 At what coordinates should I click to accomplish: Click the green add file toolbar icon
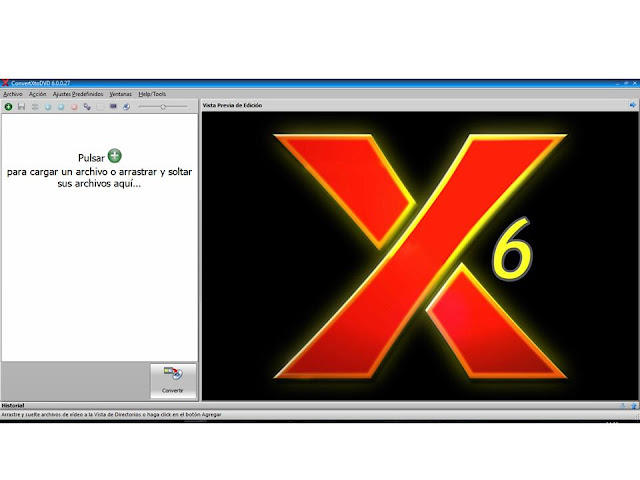tap(8, 107)
